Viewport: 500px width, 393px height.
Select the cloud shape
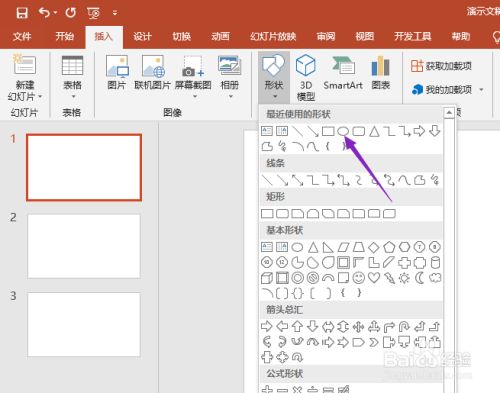tap(435, 277)
